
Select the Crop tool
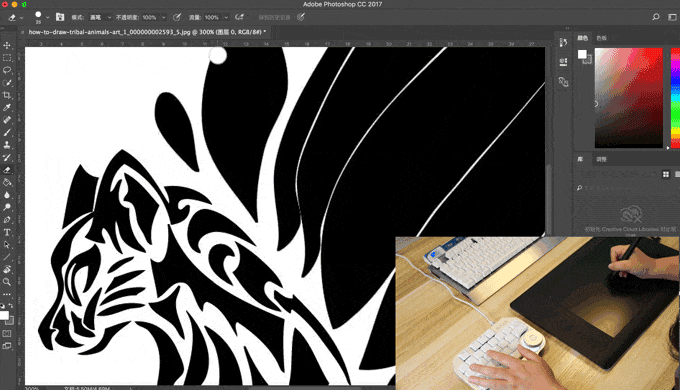7,95
